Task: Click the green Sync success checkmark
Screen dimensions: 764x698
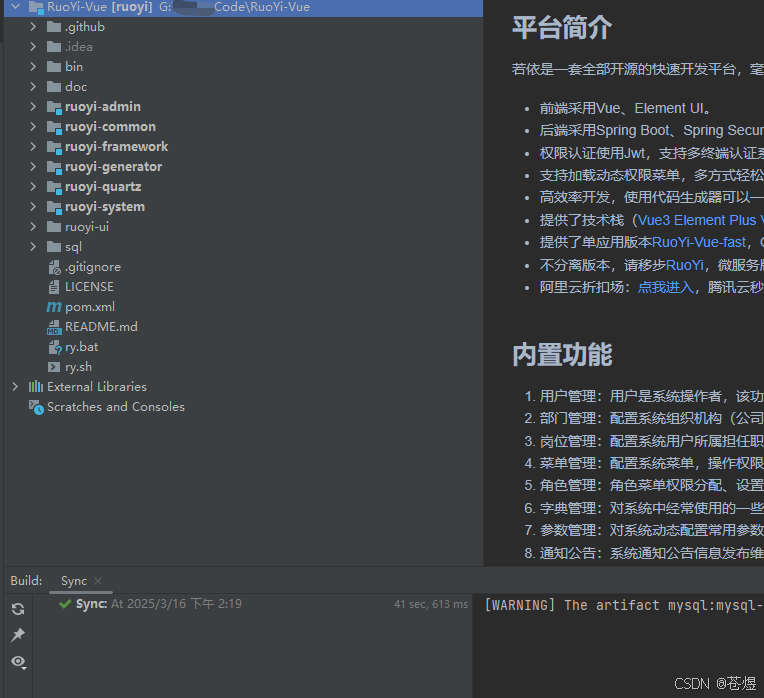Action: tap(65, 604)
